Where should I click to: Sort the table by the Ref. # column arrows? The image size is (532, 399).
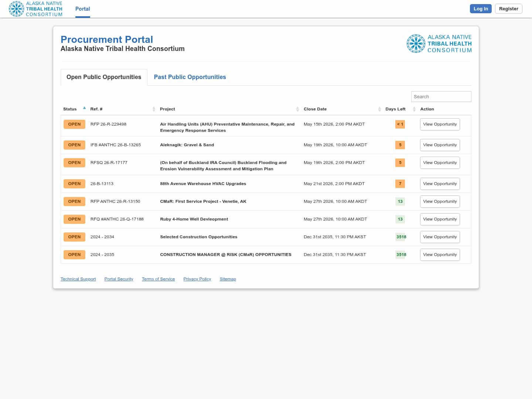click(154, 109)
